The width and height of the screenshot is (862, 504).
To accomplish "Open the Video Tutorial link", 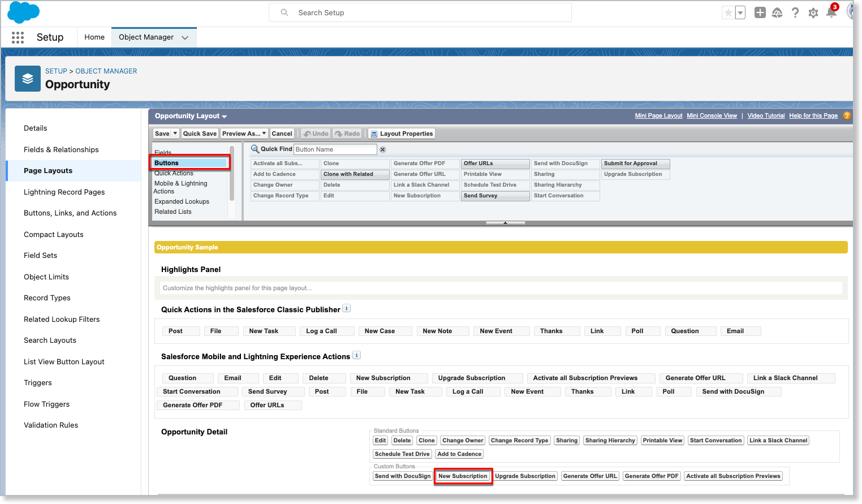I will coord(766,115).
